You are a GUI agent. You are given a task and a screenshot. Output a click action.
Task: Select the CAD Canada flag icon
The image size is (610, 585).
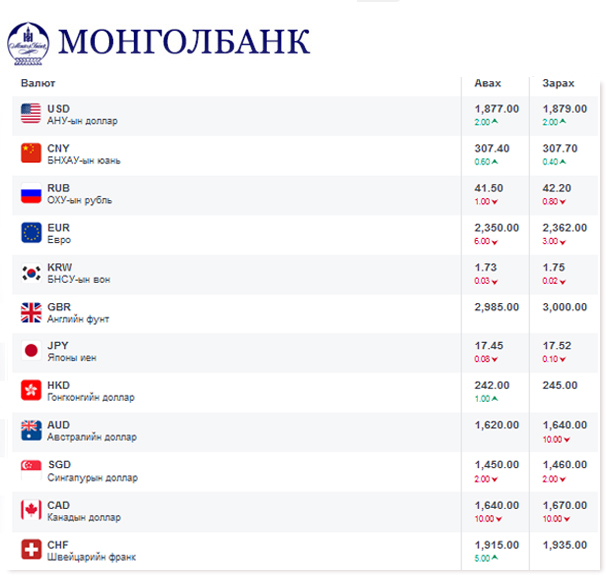point(30,510)
